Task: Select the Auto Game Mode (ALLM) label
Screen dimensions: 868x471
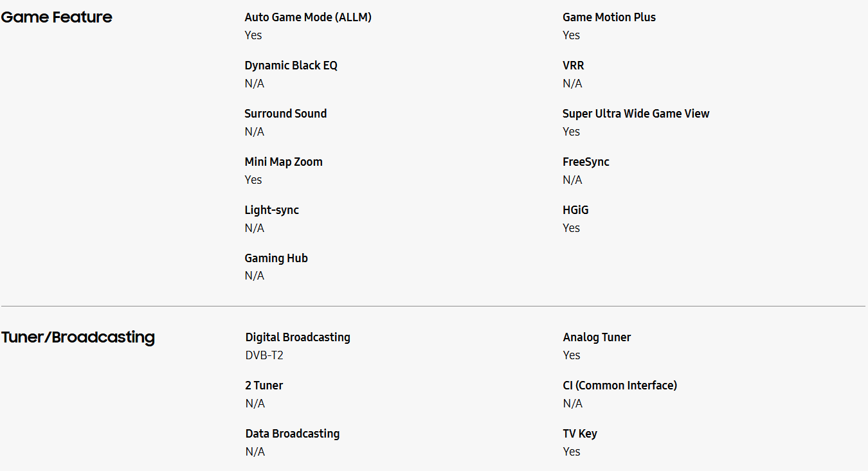Action: 308,17
